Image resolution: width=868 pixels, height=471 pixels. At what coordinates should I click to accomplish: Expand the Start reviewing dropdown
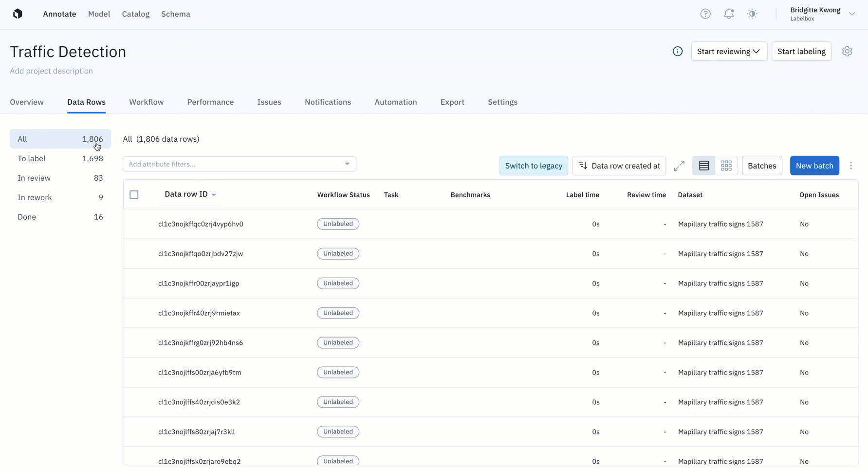pyautogui.click(x=729, y=51)
